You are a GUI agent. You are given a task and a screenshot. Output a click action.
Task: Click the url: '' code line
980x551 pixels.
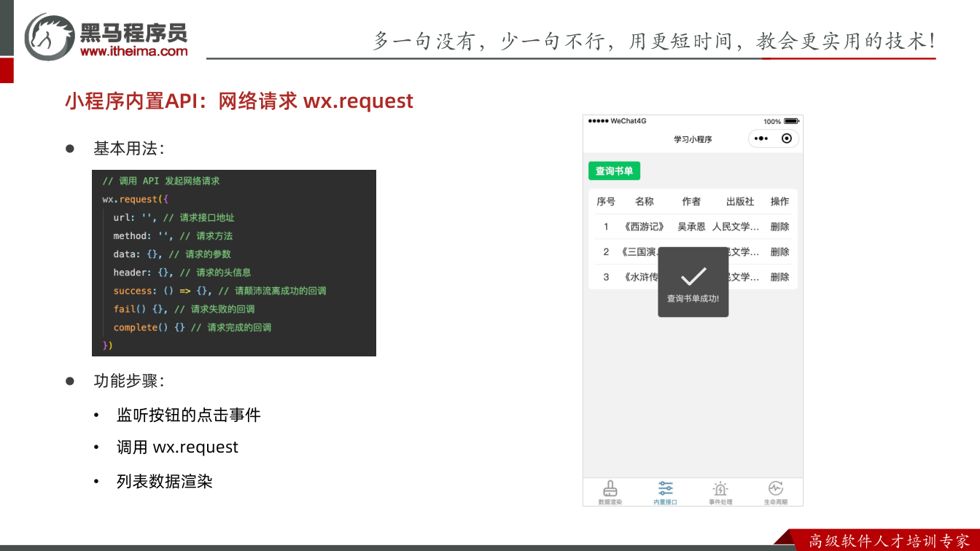pos(174,217)
